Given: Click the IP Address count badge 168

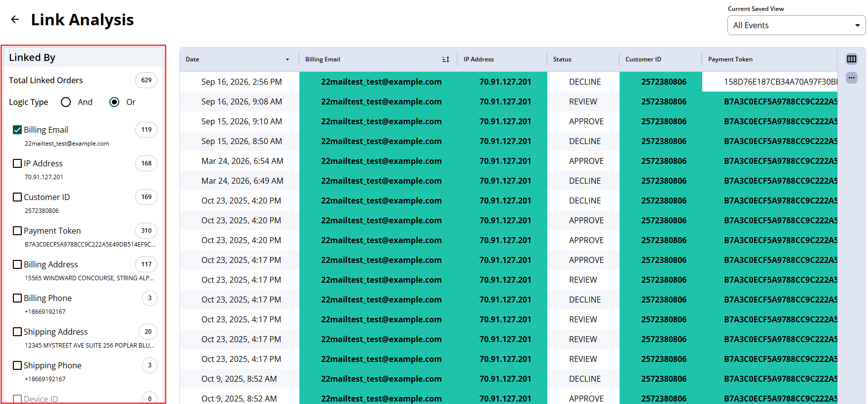Looking at the screenshot, I should (x=146, y=163).
